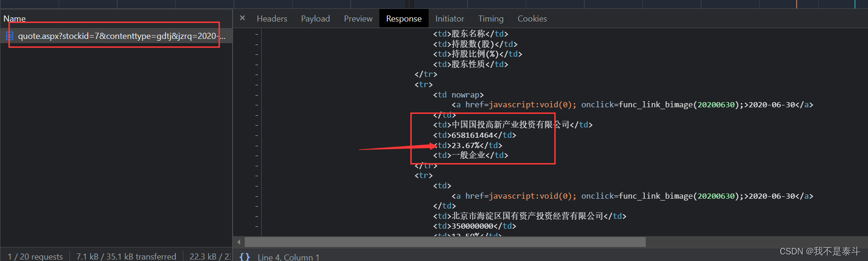
Task: Open the Payload tab
Action: [x=316, y=19]
